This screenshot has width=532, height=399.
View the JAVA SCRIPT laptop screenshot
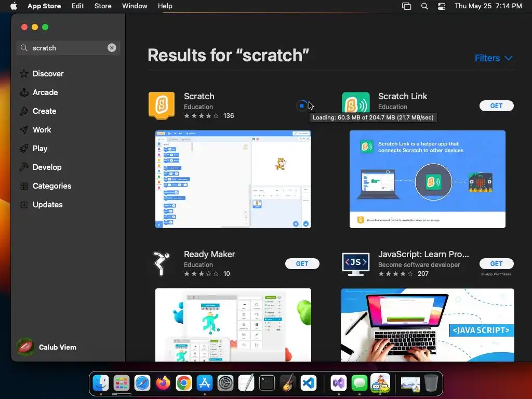(x=428, y=325)
